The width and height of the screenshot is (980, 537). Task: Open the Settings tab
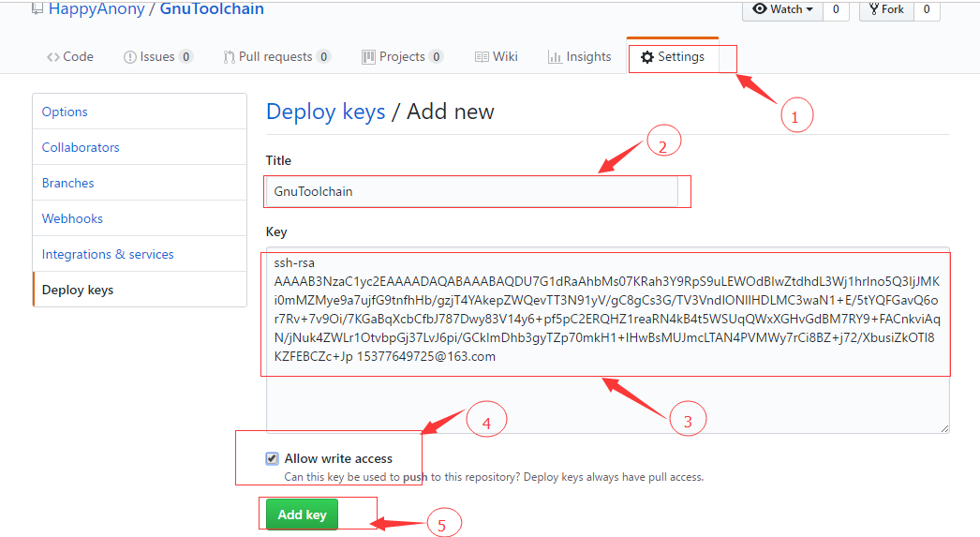(673, 56)
